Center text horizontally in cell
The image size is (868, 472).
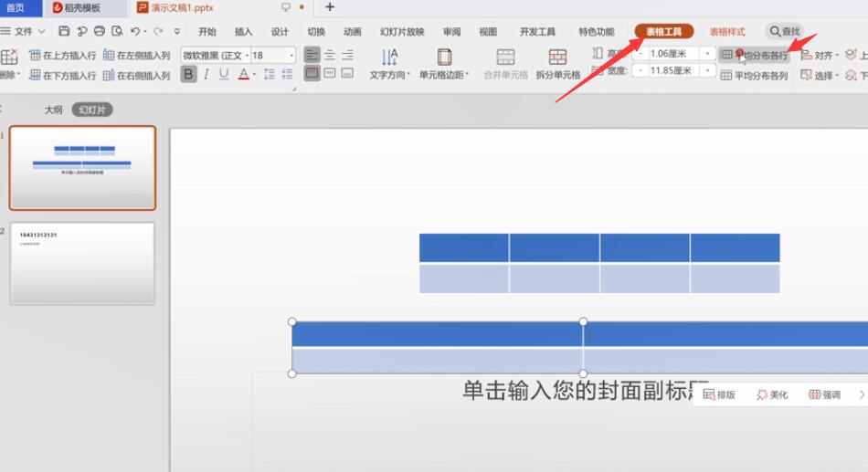[x=330, y=55]
